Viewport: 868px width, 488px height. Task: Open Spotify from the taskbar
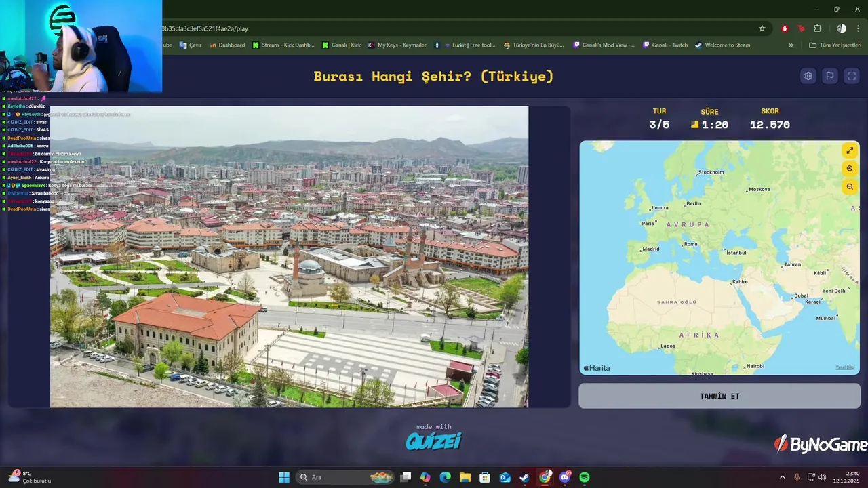point(585,477)
